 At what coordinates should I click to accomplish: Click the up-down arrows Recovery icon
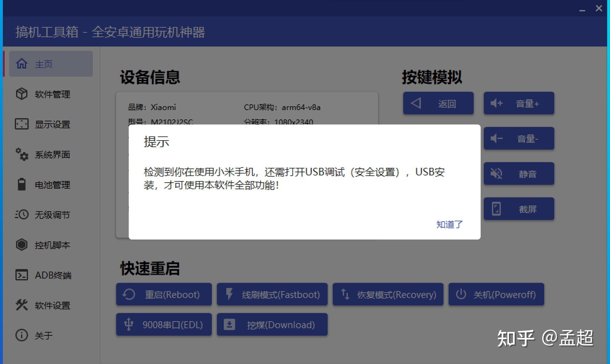[345, 294]
